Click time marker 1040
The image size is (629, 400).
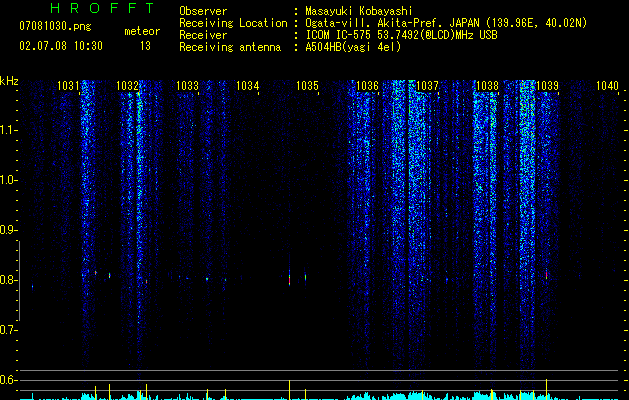607,86
